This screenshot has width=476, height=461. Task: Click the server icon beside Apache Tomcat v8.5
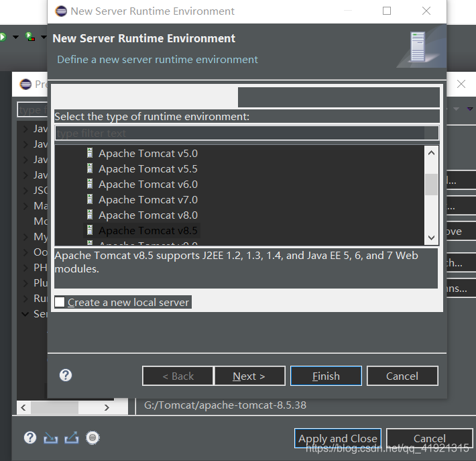pos(90,230)
